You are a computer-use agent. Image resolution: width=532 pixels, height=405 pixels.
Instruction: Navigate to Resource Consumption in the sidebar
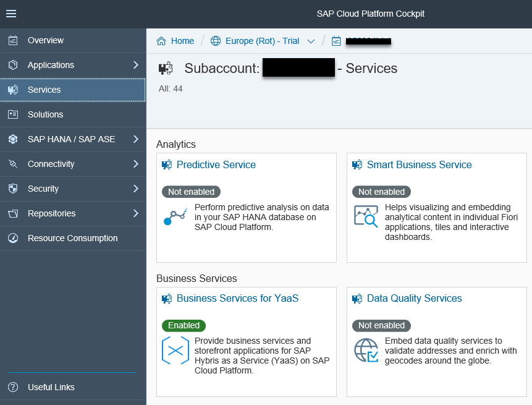(72, 238)
